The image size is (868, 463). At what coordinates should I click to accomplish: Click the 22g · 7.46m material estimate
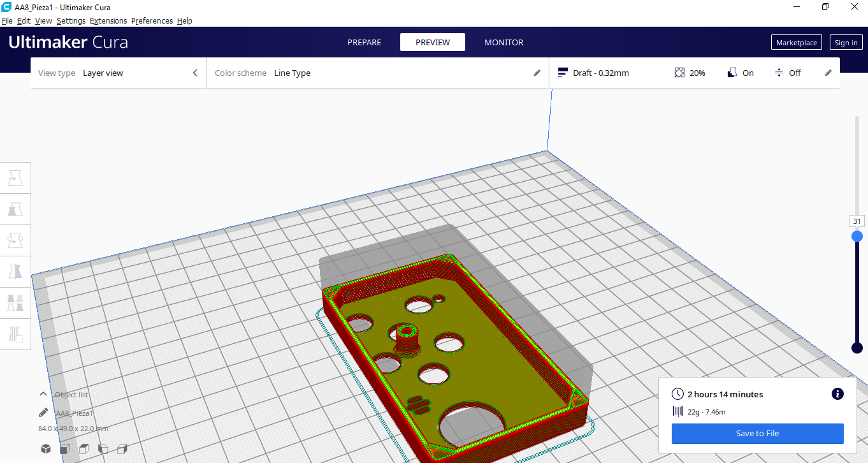point(706,412)
